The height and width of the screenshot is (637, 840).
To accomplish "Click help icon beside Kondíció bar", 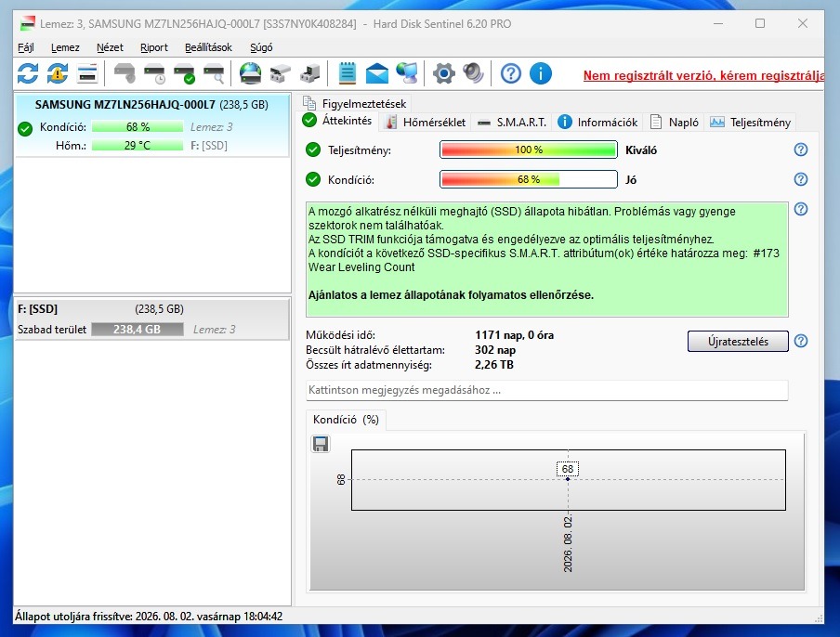I will [800, 179].
